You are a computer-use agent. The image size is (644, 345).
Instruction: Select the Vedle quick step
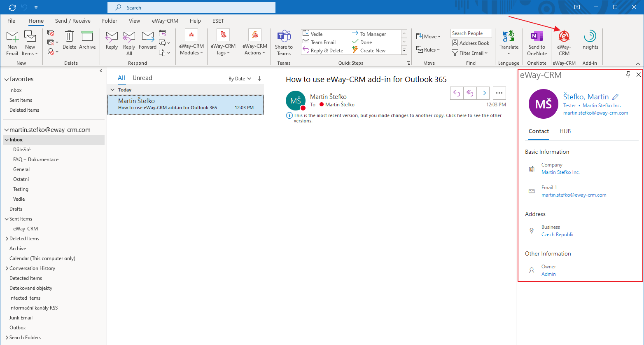(x=313, y=34)
